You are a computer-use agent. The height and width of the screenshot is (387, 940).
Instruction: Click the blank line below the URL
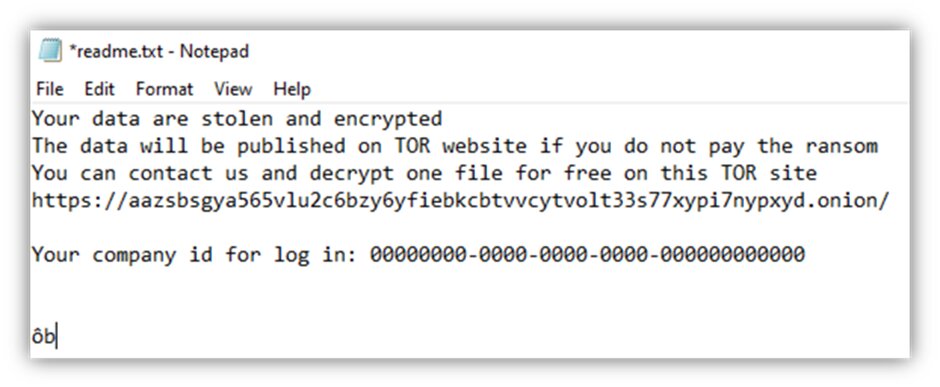pos(469,228)
